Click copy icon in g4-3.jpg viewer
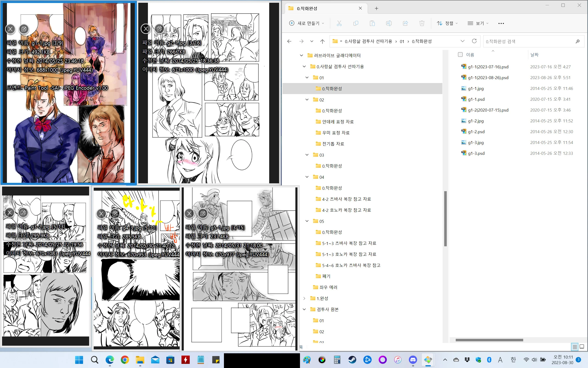 click(x=115, y=214)
